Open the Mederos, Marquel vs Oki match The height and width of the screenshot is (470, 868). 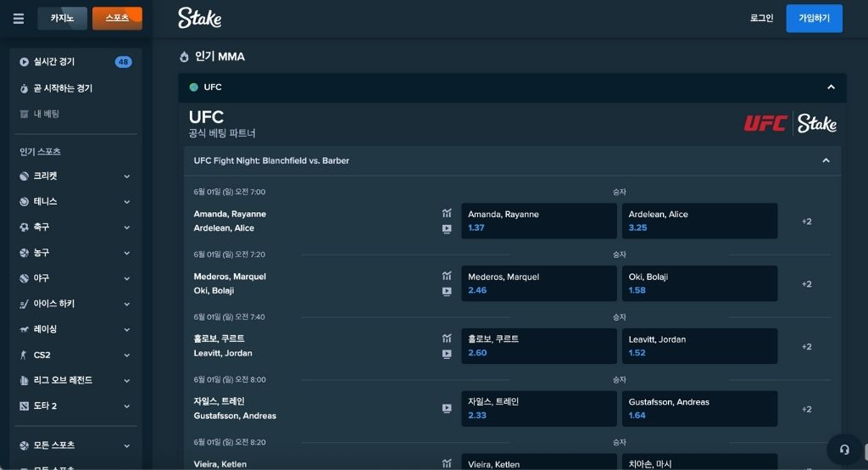pyautogui.click(x=230, y=283)
